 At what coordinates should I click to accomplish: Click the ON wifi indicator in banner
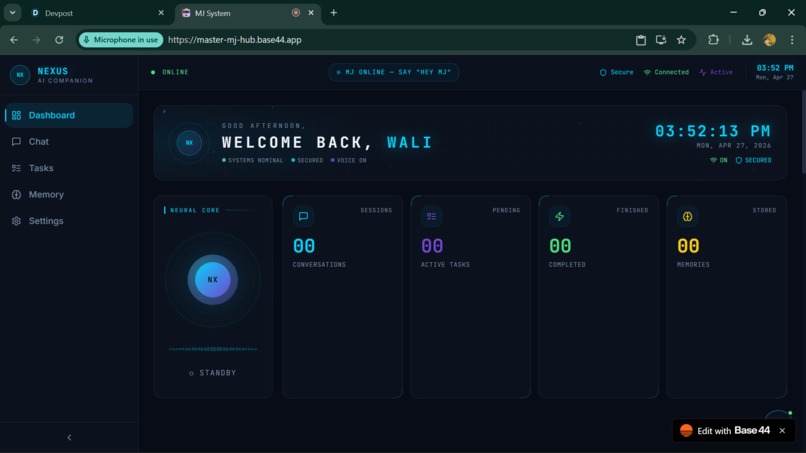[719, 160]
